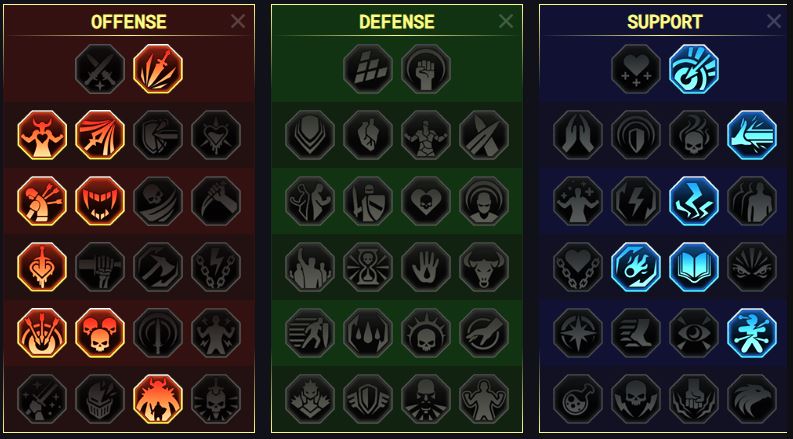The height and width of the screenshot is (439, 793).
Task: Choose the voodoo doll mastery icon
Action: click(x=752, y=333)
